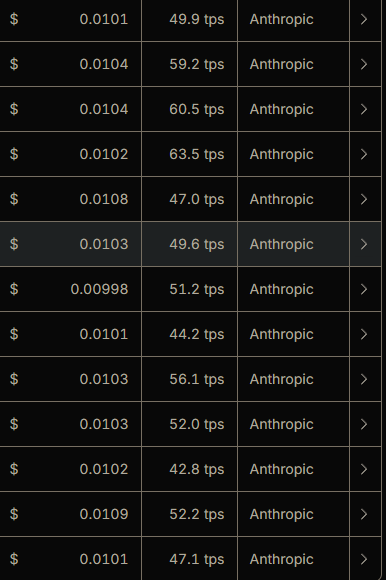Open chevron for the $0.00998 row
386x580 pixels.
[x=364, y=289]
